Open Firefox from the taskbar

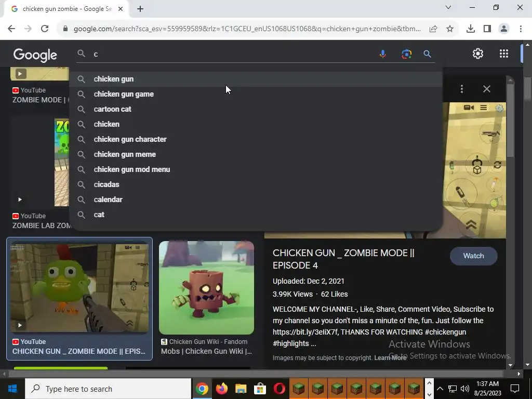pyautogui.click(x=221, y=389)
